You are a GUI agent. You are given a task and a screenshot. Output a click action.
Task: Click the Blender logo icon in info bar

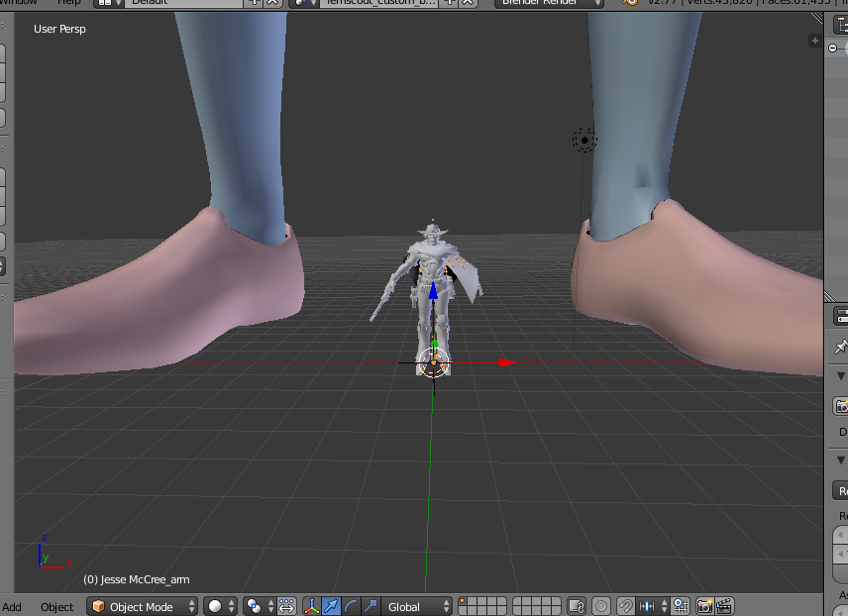pos(629,2)
